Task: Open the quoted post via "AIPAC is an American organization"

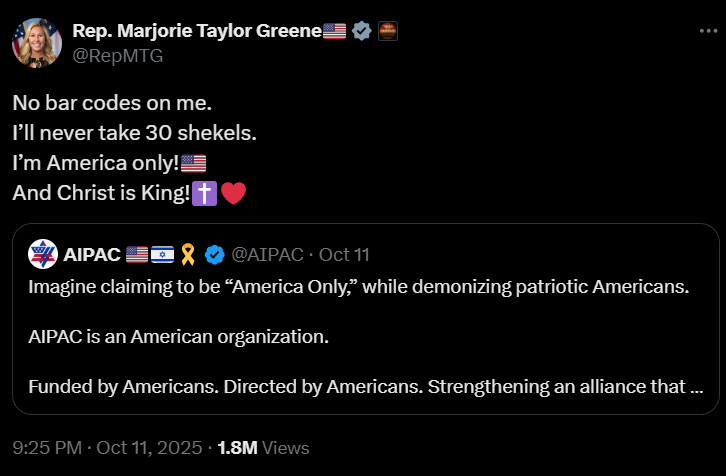Action: tap(178, 337)
